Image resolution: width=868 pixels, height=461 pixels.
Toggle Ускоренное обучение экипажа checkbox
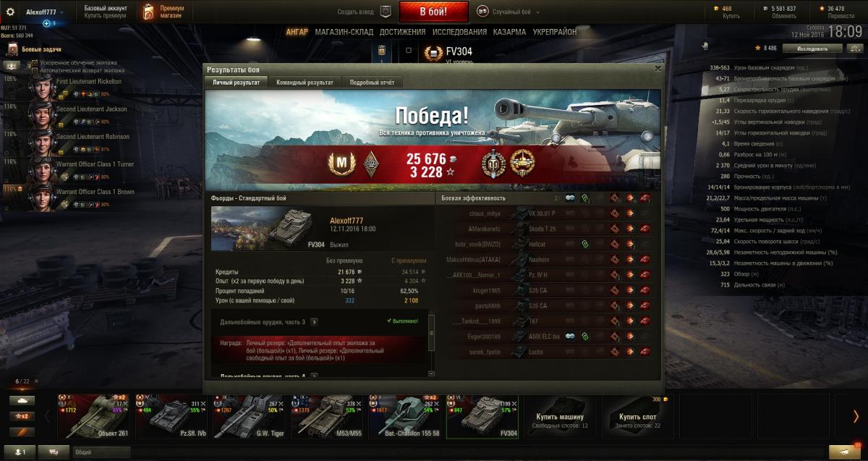coord(35,63)
